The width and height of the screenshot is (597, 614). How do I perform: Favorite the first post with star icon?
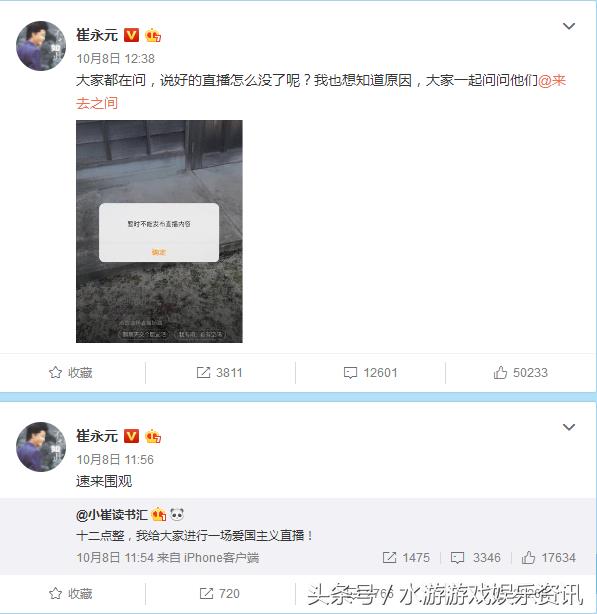click(71, 372)
